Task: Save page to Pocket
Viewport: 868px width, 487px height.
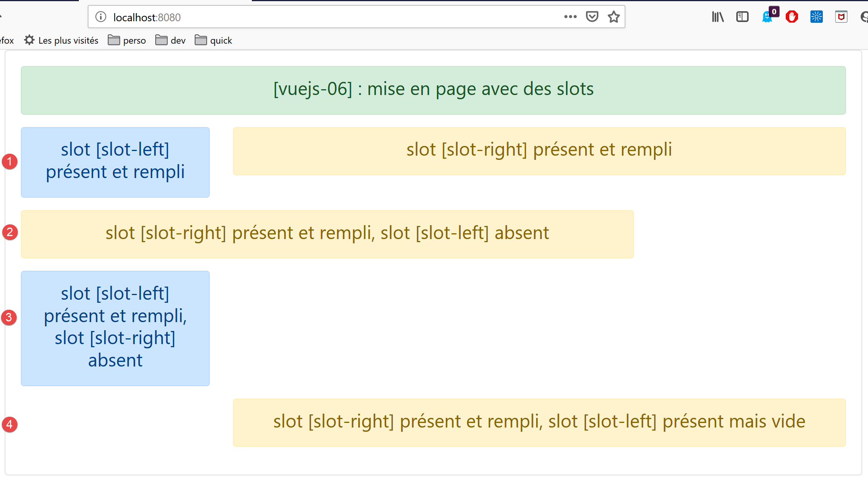Action: [x=592, y=17]
